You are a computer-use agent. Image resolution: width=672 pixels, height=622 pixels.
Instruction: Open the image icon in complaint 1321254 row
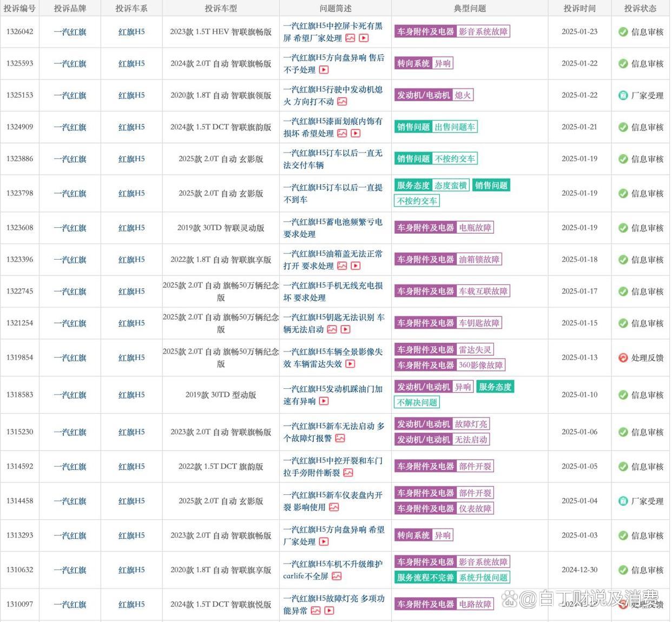[x=332, y=329]
